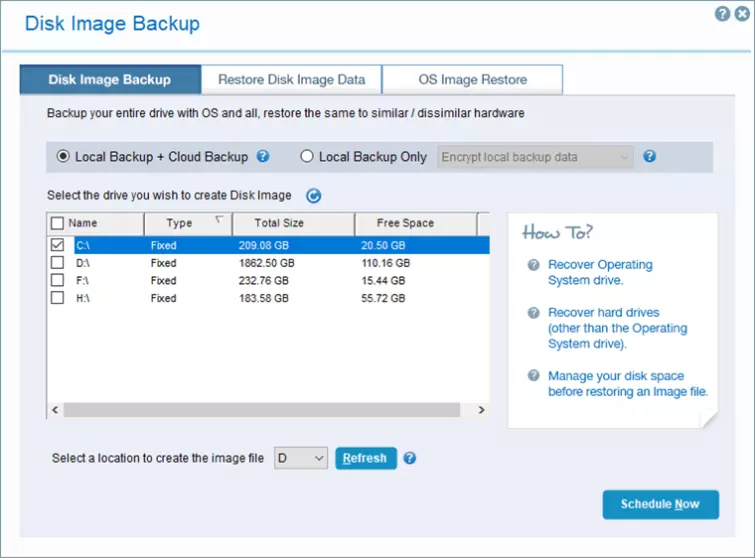Click total size 209.08 GB cell
The width and height of the screenshot is (755, 558).
[264, 246]
